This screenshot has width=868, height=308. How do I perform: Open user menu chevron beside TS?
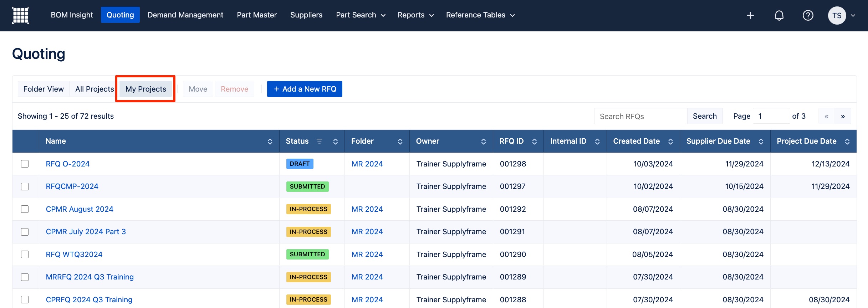click(853, 15)
